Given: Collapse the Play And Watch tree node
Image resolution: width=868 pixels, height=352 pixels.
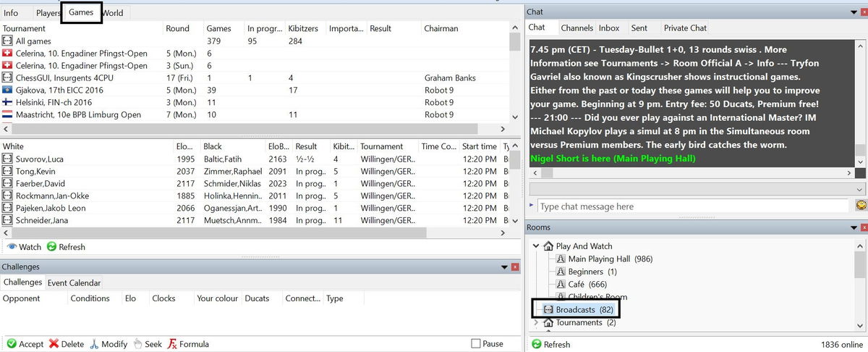Looking at the screenshot, I should [536, 246].
